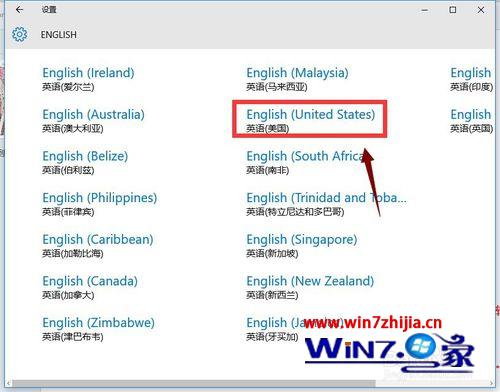Choose English (South Africa)
Viewport: 500px width, 392px height.
tap(305, 162)
